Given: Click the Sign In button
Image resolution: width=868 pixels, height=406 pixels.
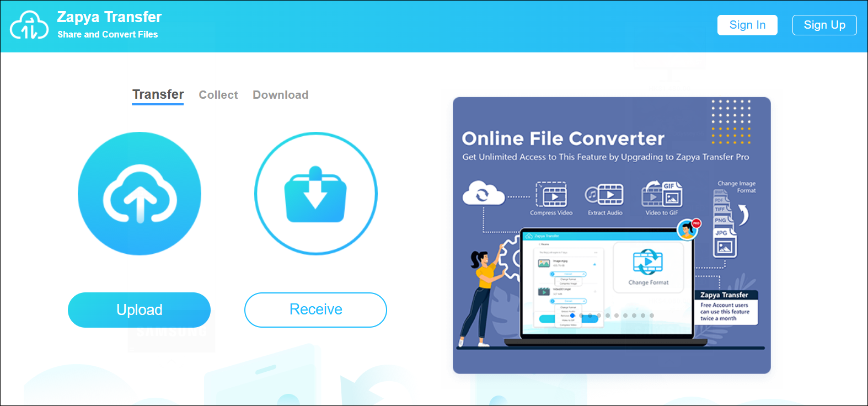Looking at the screenshot, I should tap(747, 25).
